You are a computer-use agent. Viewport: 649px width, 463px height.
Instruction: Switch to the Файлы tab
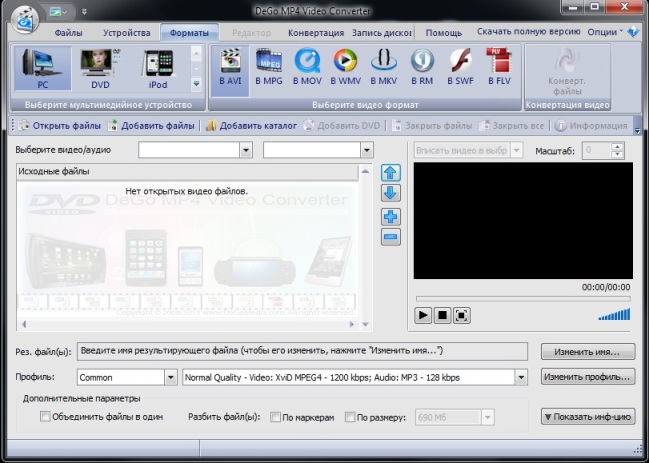click(x=68, y=33)
